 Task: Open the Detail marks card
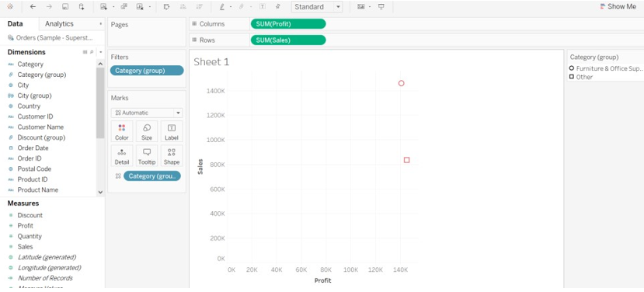coord(121,156)
